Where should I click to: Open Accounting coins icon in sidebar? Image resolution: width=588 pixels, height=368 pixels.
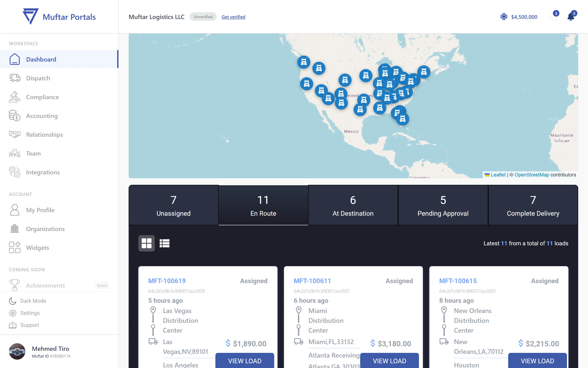(x=14, y=116)
